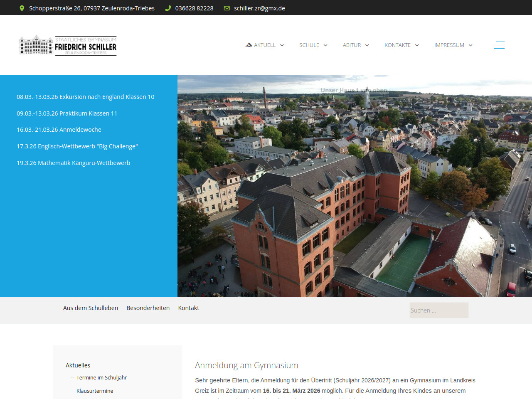Viewport: 532px width, 399px height.
Task: Open the hamburger side menu icon
Action: pyautogui.click(x=498, y=45)
